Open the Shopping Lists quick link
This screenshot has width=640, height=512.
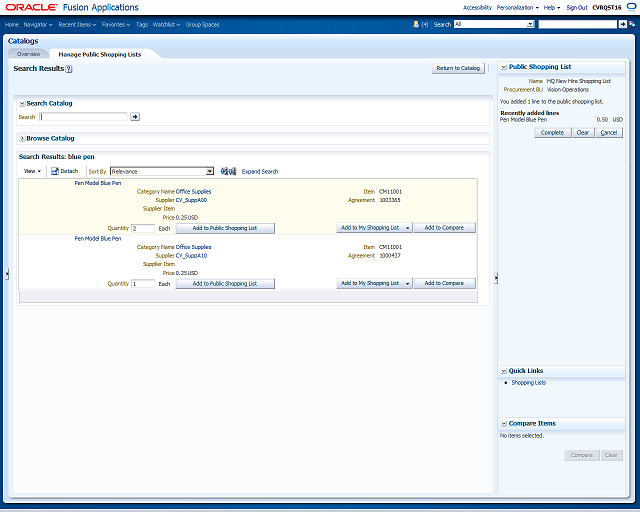tap(529, 383)
